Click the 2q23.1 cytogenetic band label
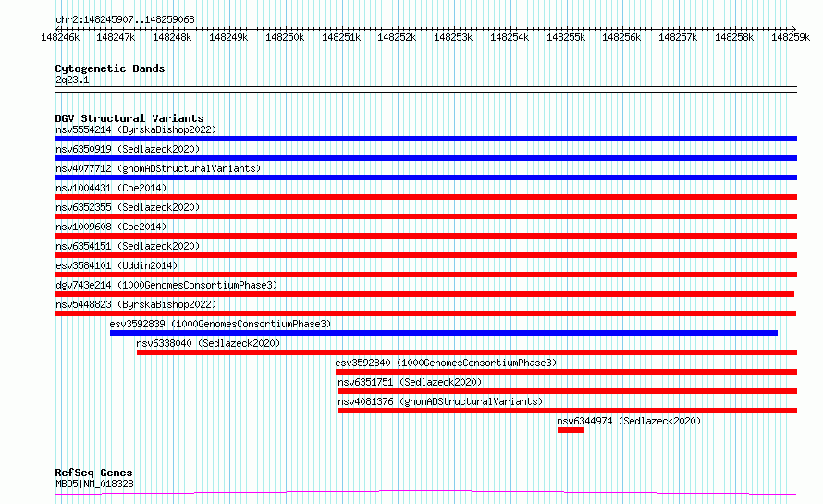This screenshot has height=504, width=823. [72, 80]
